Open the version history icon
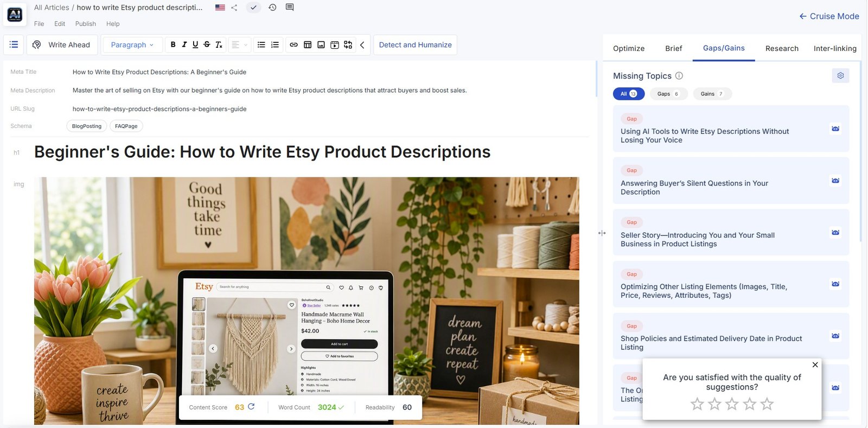The width and height of the screenshot is (868, 428). [272, 8]
